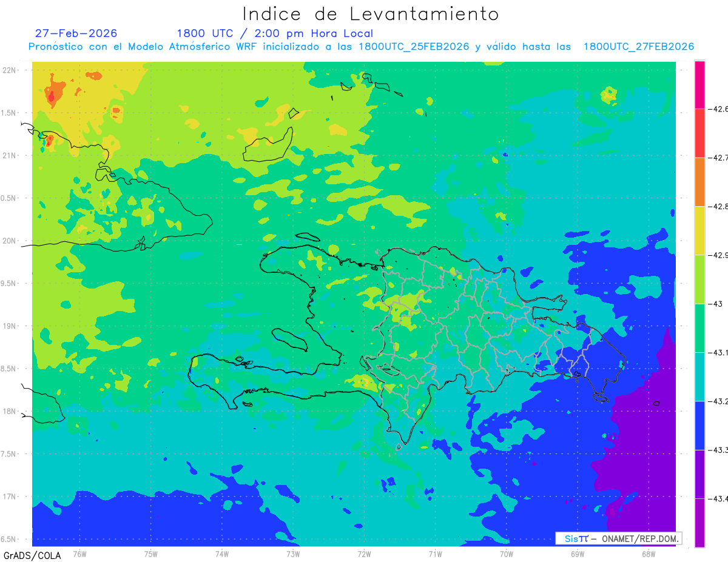Click the colorbar value "-42.9"

(x=717, y=255)
